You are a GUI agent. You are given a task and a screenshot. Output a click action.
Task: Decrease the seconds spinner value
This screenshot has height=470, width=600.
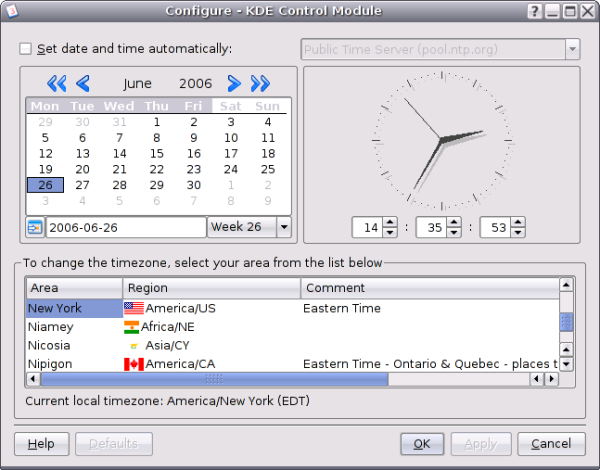(x=518, y=233)
